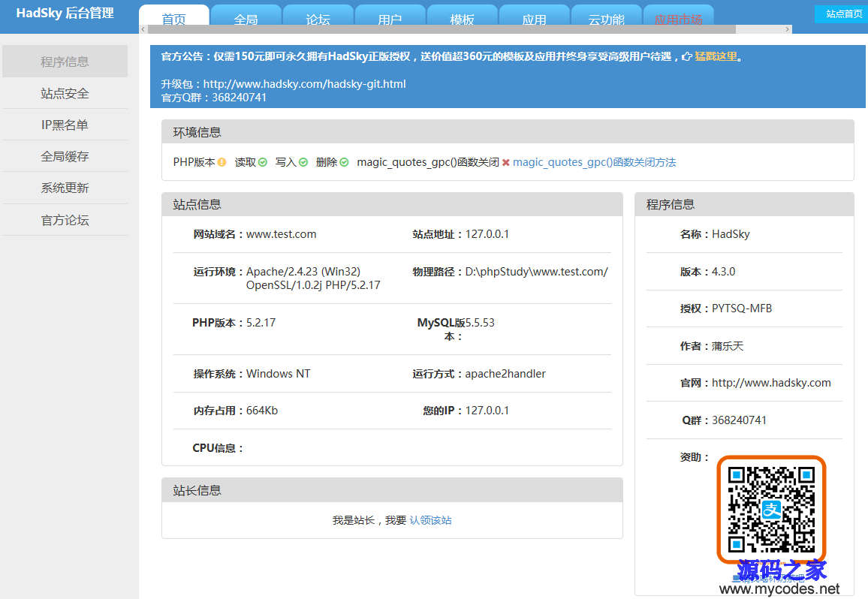The height and width of the screenshot is (599, 868).
Task: Click the 运行方式 value apache2handler
Action: click(505, 374)
